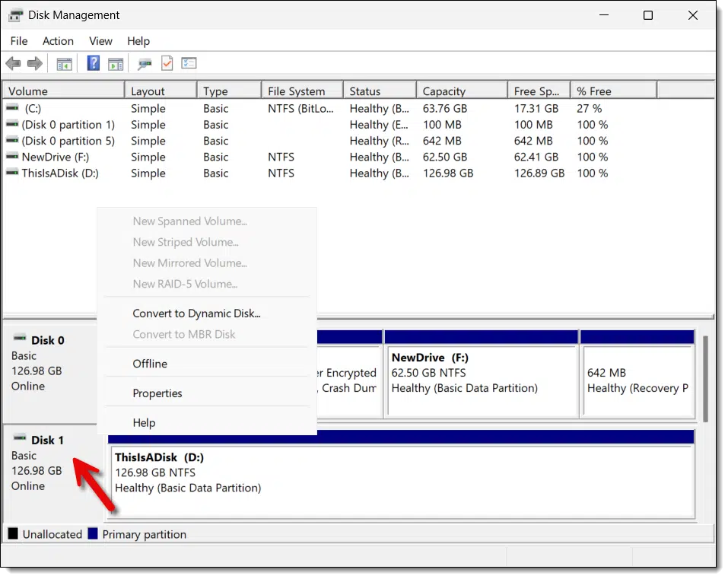The image size is (728, 579).
Task: Click the 17.31 GB free space cell
Action: pos(536,108)
